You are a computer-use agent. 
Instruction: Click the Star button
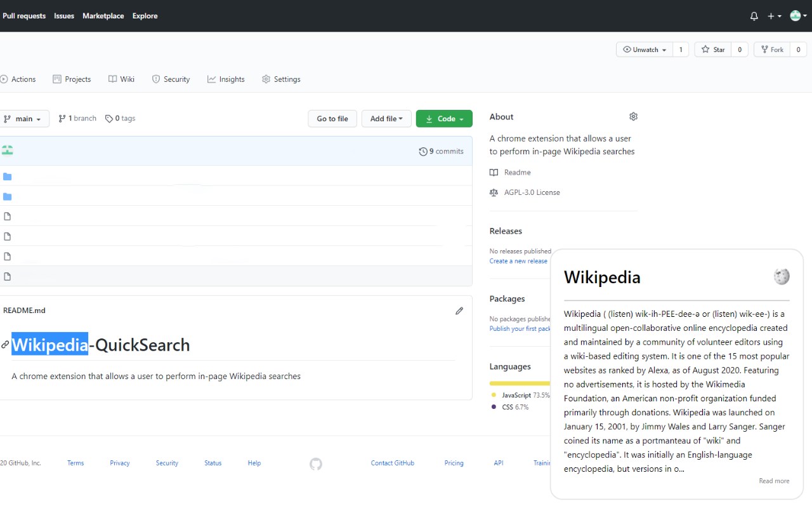[x=713, y=50]
